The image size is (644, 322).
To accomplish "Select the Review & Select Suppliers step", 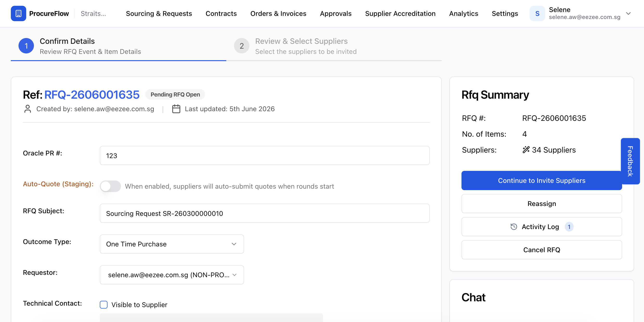I will coord(334,46).
